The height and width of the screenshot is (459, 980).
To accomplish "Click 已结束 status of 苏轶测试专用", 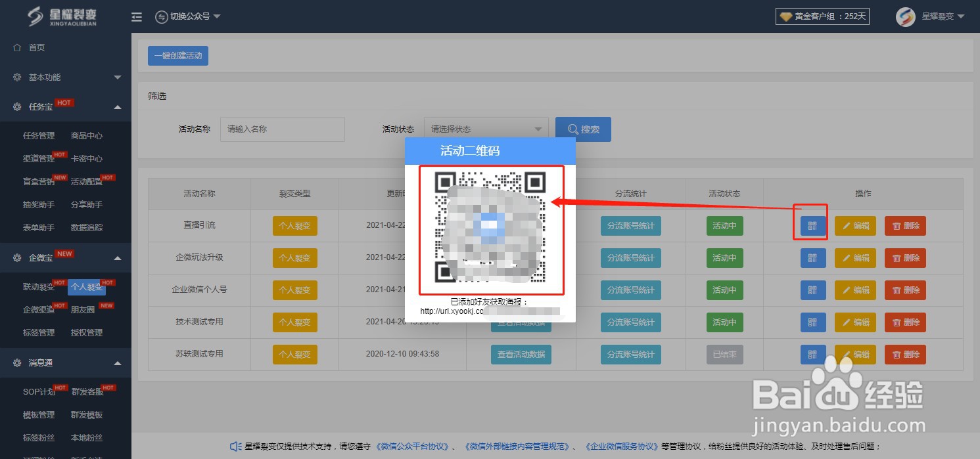I will point(724,355).
